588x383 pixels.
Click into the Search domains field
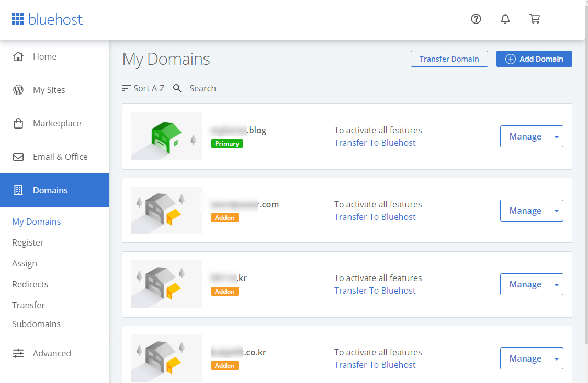(202, 88)
